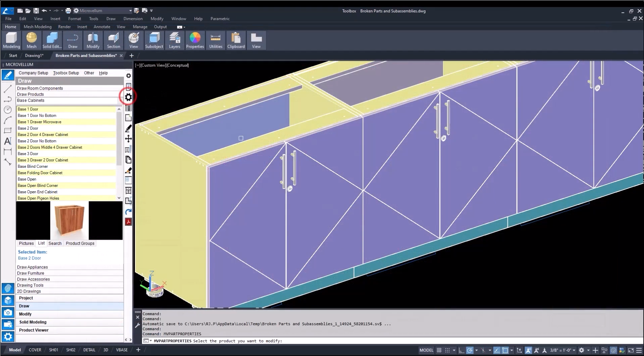Open the Layers ribbon panel

pos(175,40)
